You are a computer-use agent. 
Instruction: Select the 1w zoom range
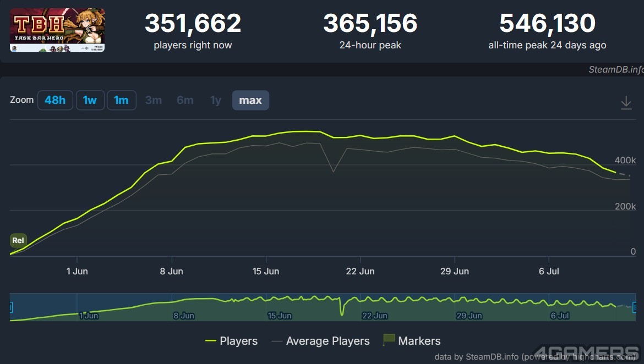[x=90, y=100]
